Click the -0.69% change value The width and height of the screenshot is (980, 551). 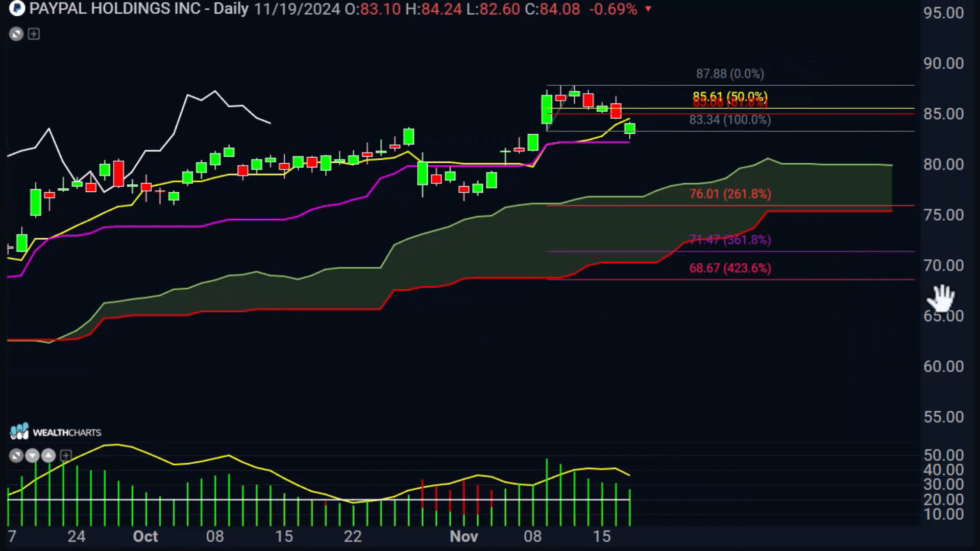pos(613,9)
